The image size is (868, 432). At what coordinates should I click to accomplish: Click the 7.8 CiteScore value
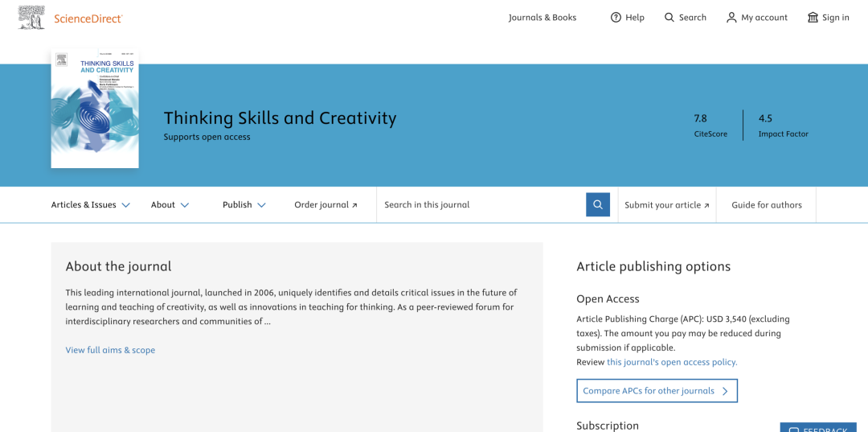700,118
